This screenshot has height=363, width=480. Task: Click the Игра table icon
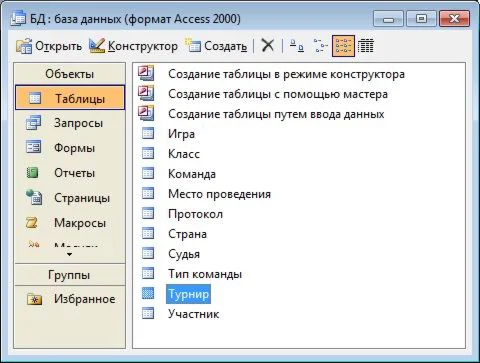148,133
